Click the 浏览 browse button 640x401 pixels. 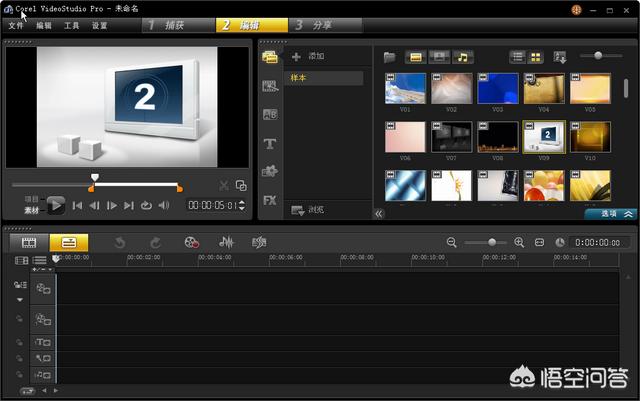(x=308, y=210)
